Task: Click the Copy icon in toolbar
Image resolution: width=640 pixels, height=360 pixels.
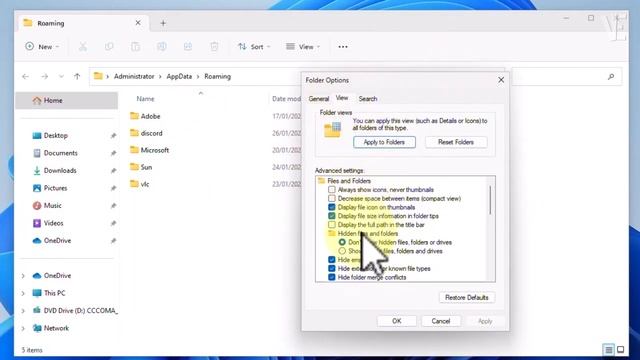Action: coord(109,47)
